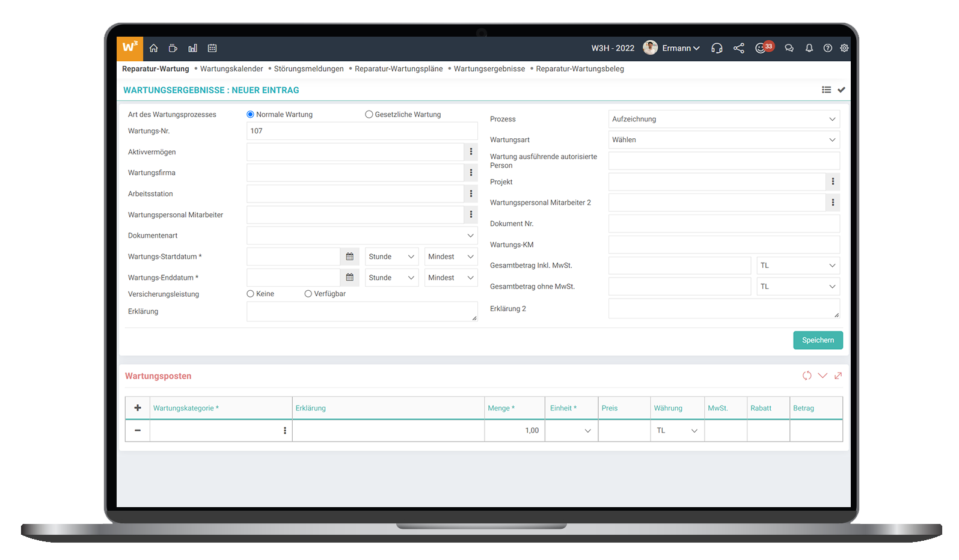Open the settings gear icon
This screenshot has height=560, width=959.
(844, 48)
